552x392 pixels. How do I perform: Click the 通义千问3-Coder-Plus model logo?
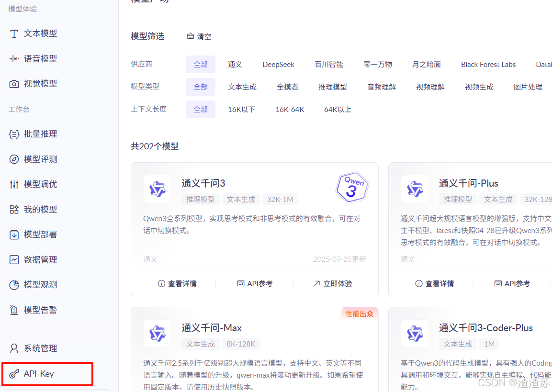point(415,334)
